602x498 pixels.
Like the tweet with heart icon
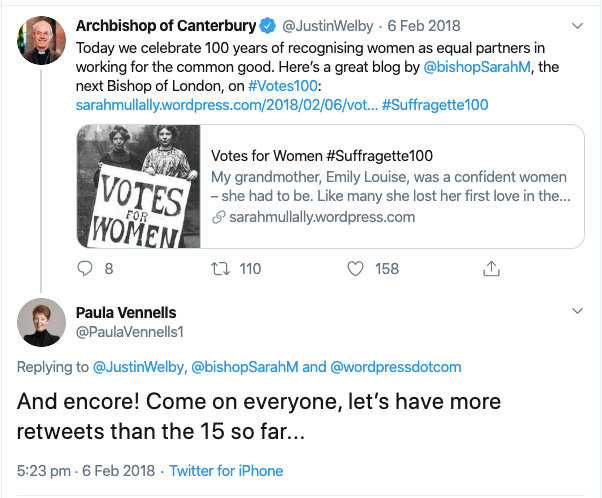354,268
